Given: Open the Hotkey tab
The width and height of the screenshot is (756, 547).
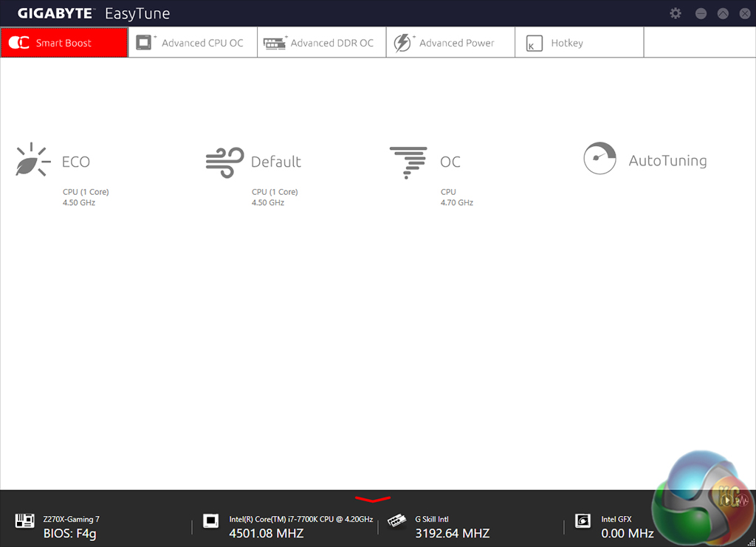Looking at the screenshot, I should 579,42.
